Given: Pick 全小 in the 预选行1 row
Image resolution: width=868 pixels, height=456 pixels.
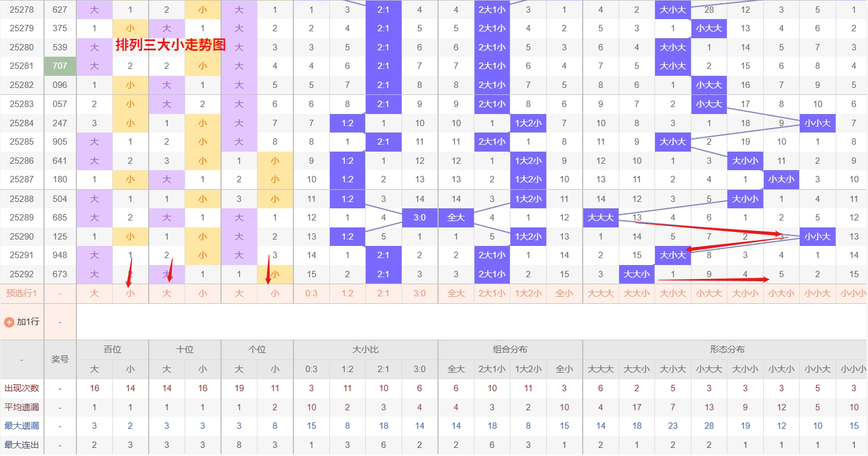Looking at the screenshot, I should coord(564,293).
